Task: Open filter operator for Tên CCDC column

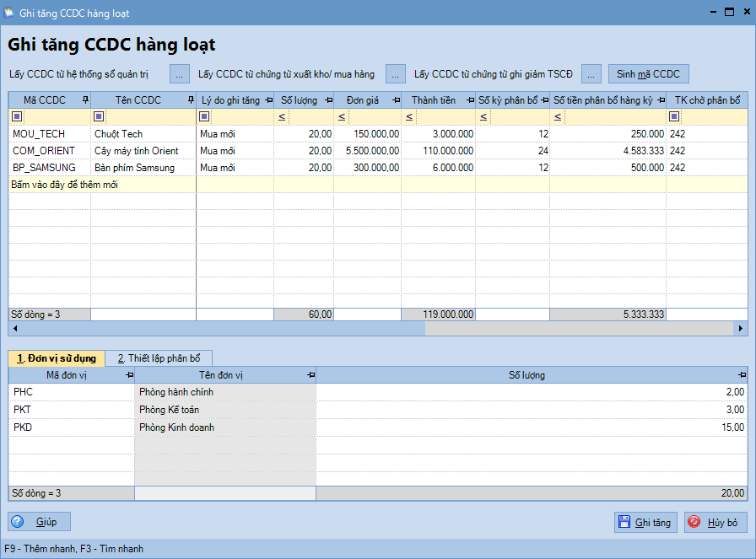Action: (99, 116)
